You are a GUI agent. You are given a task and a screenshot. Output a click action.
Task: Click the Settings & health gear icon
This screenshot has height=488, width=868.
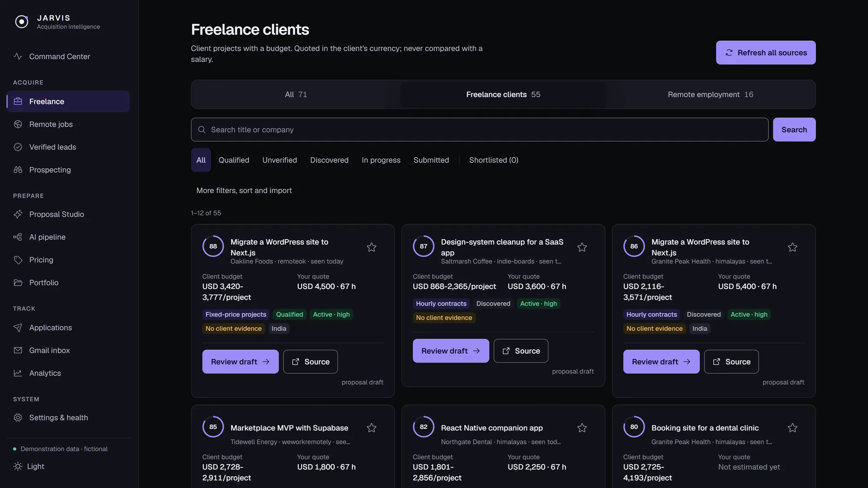(x=18, y=418)
